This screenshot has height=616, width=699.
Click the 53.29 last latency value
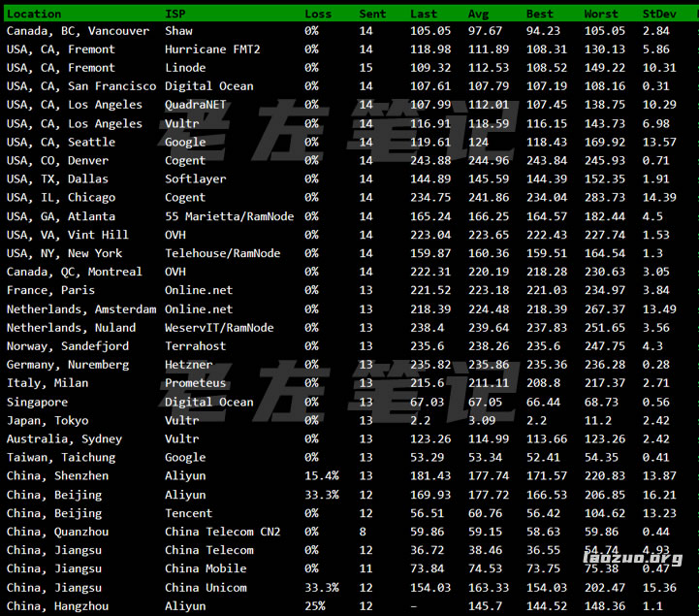427,458
